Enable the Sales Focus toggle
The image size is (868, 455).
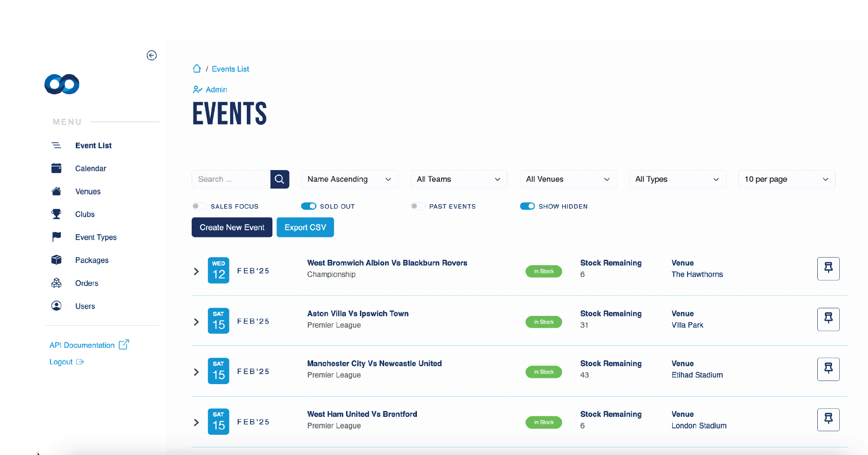199,206
